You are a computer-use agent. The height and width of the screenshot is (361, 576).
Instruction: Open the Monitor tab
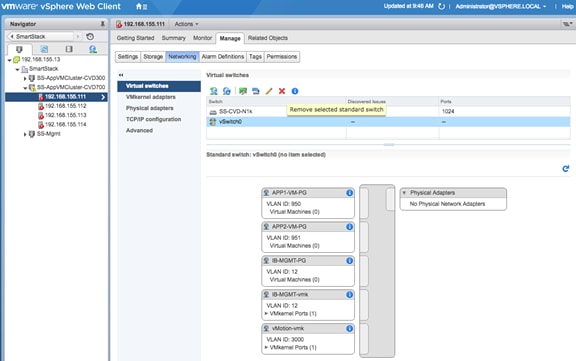point(202,38)
